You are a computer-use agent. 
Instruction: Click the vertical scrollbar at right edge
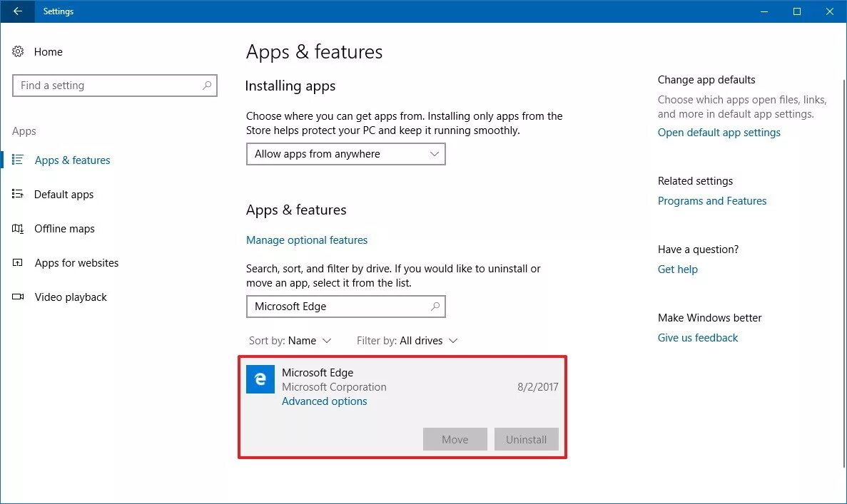[x=843, y=272]
